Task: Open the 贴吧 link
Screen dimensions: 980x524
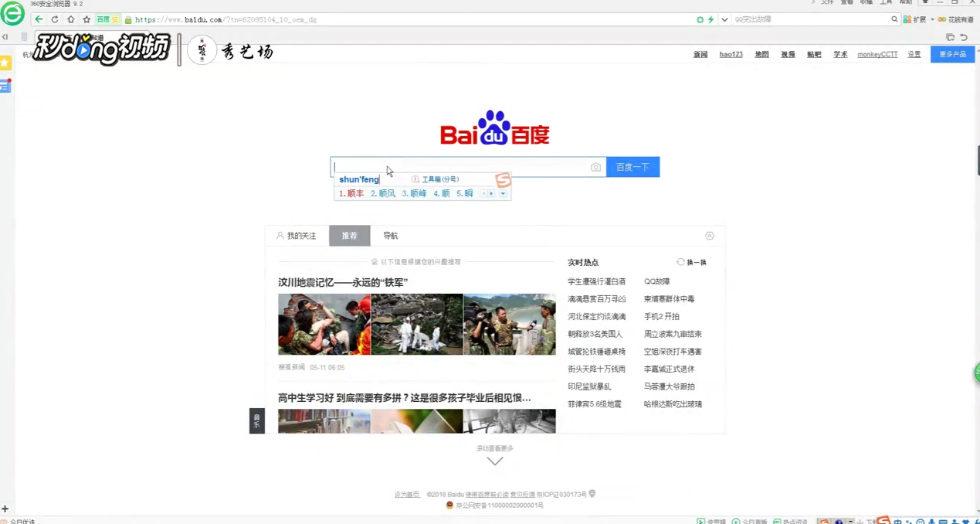Action: pyautogui.click(x=814, y=55)
